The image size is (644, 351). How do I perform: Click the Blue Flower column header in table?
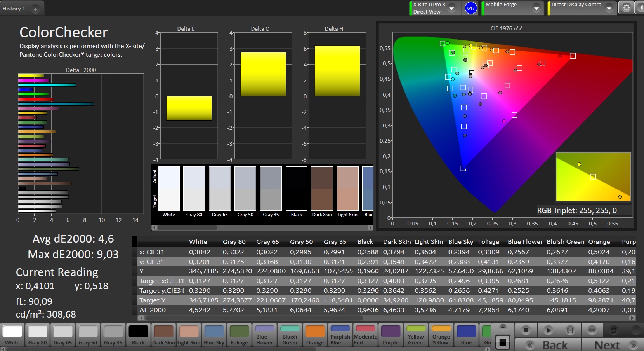pyautogui.click(x=525, y=242)
